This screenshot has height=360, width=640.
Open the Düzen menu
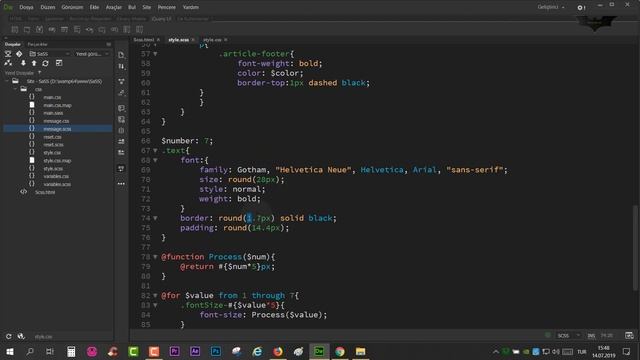coord(48,7)
